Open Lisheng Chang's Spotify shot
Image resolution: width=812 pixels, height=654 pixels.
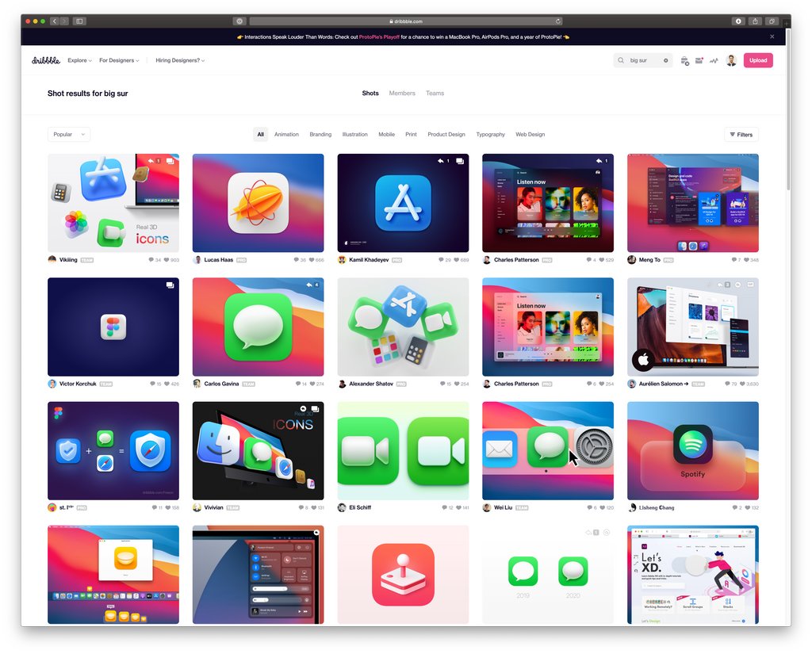click(693, 450)
